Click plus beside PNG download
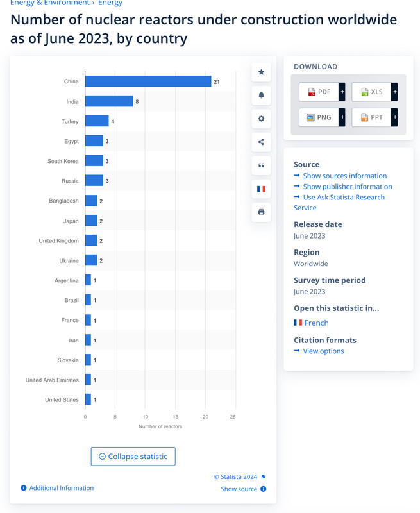The image size is (420, 513). tap(342, 117)
